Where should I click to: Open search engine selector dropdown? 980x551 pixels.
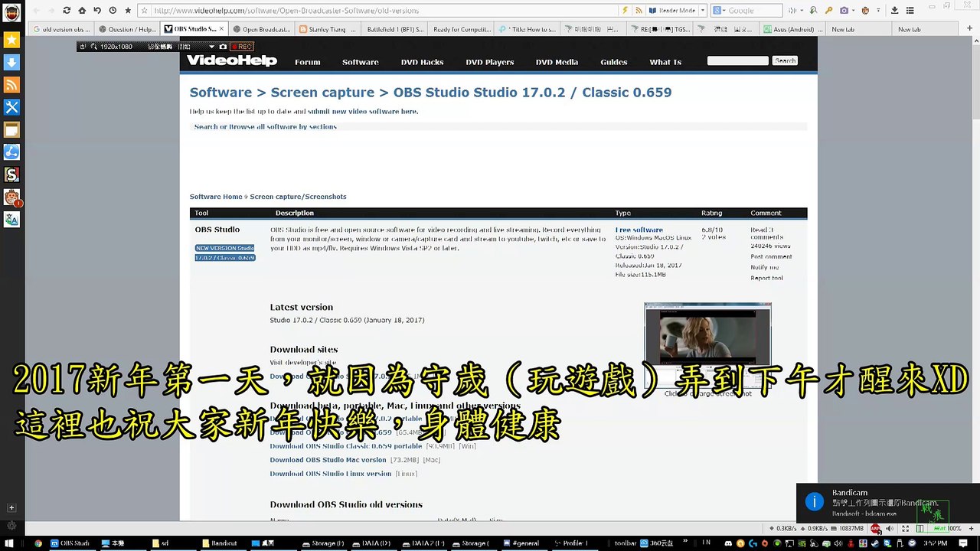pos(719,11)
